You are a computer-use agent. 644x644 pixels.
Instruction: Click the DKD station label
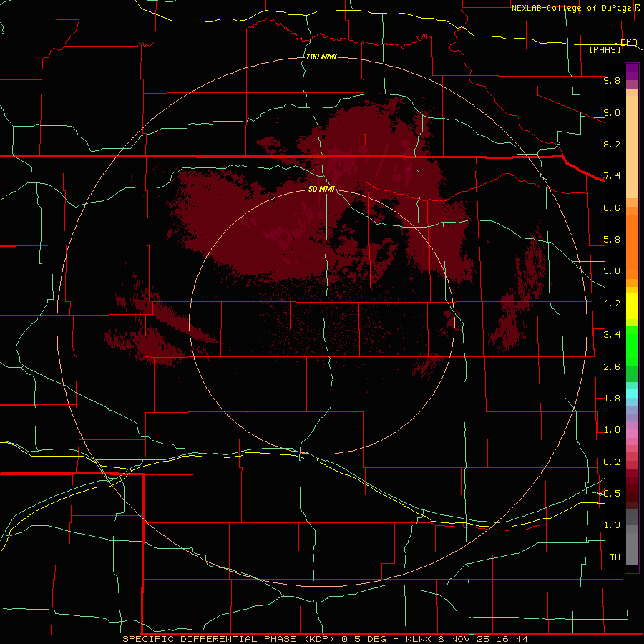(628, 42)
